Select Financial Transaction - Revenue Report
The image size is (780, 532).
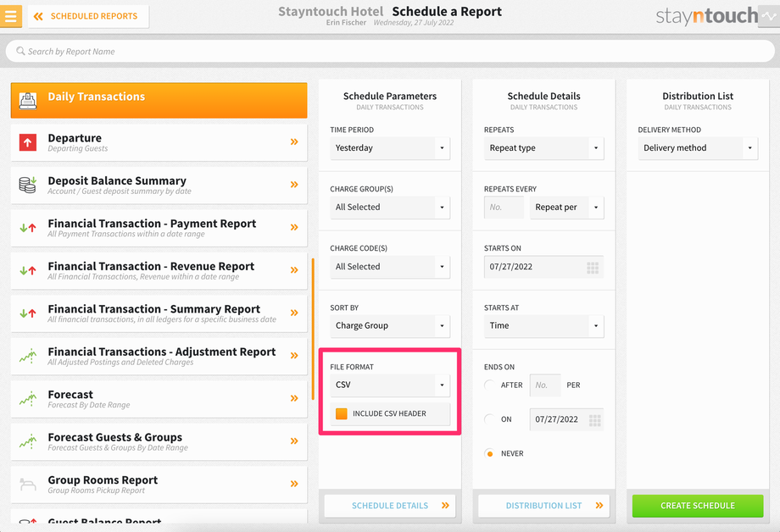pos(159,271)
